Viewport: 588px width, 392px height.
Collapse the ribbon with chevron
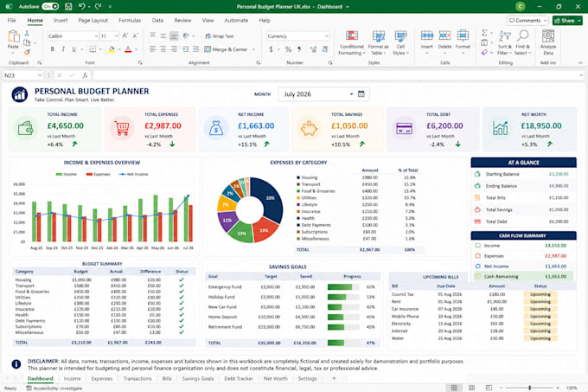[580, 63]
